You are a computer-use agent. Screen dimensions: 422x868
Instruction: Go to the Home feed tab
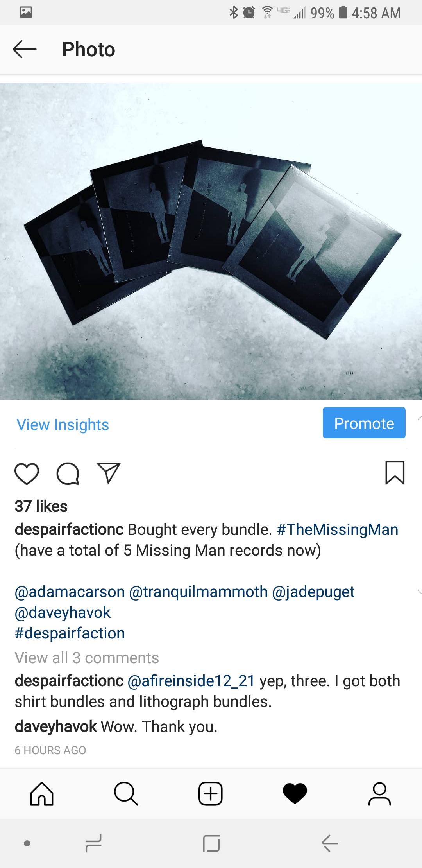click(42, 794)
